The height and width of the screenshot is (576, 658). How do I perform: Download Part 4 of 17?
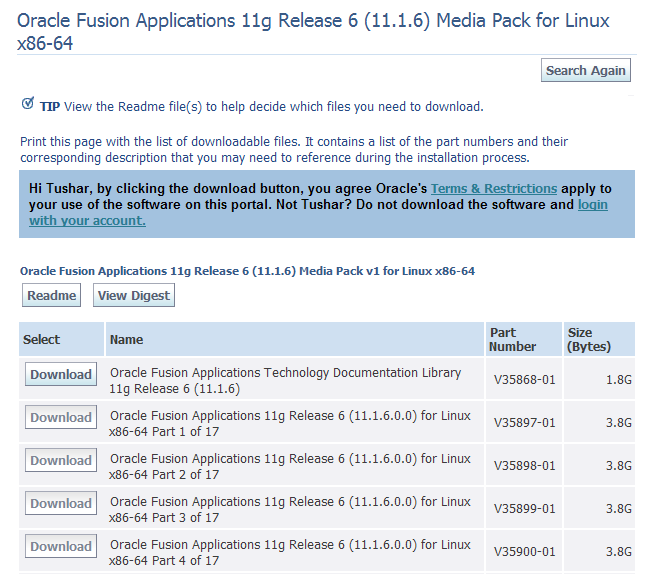(61, 546)
